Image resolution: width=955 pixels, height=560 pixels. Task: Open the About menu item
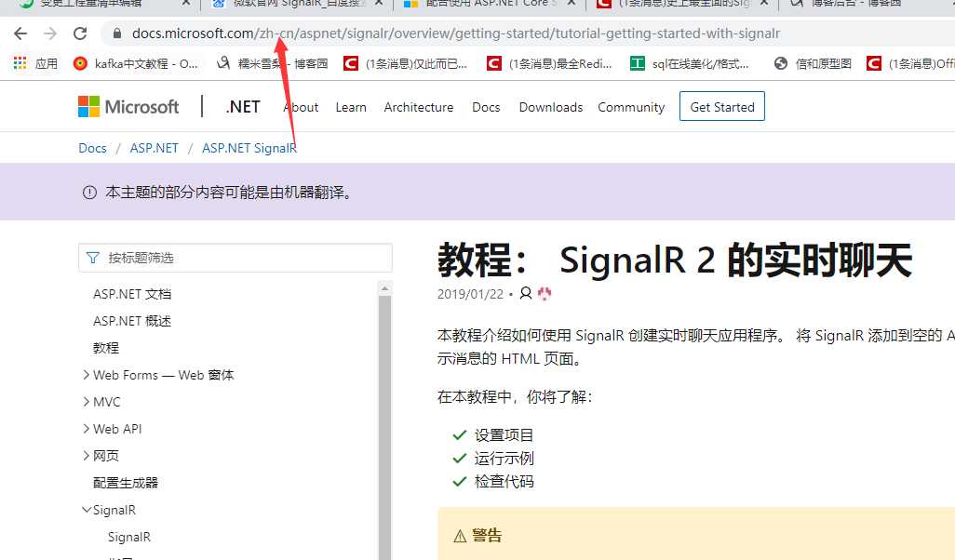click(x=301, y=107)
